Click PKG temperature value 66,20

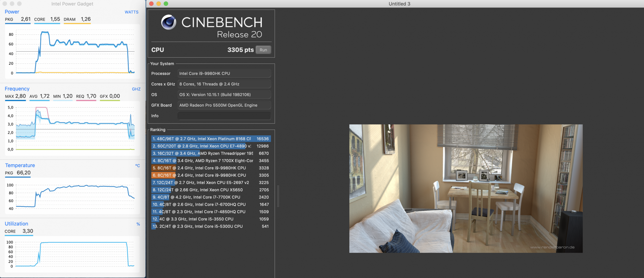(24, 173)
